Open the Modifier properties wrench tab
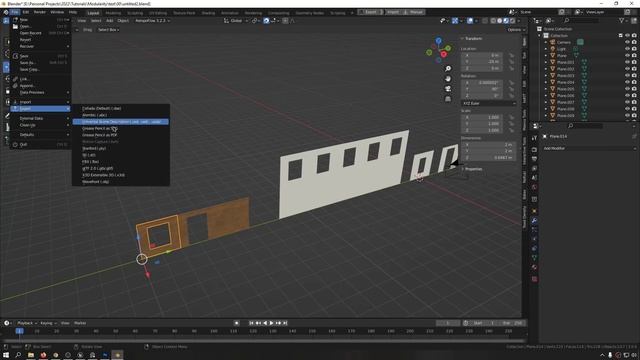640x360 pixels. click(x=534, y=220)
